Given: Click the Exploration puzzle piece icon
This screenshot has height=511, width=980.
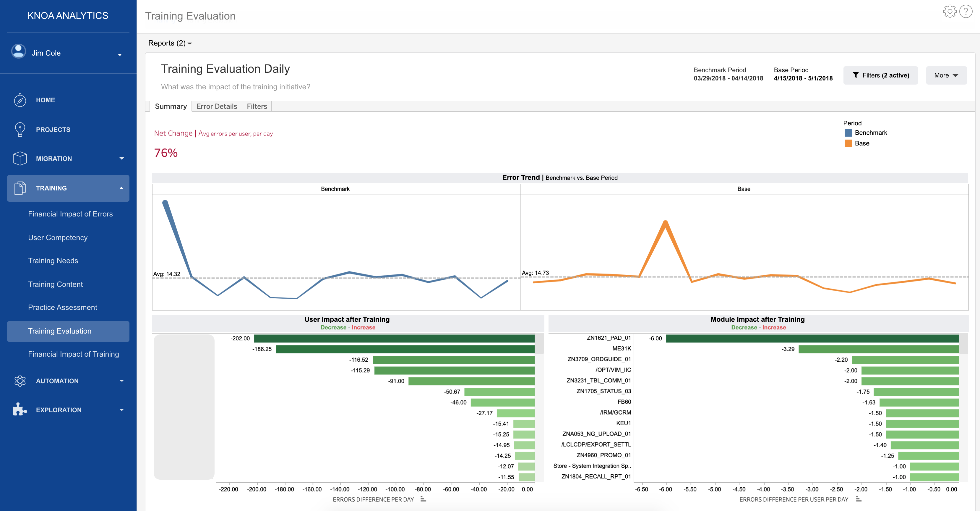Looking at the screenshot, I should 20,410.
